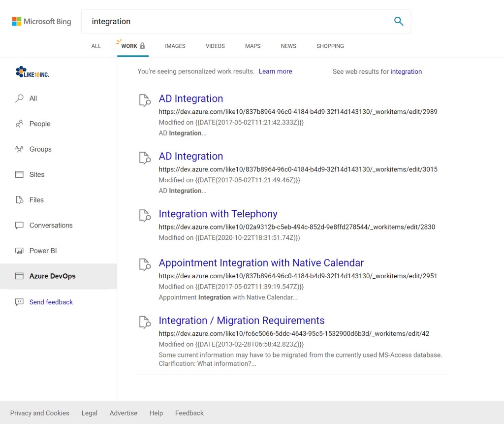The height and width of the screenshot is (424, 504).
Task: Open the Learn more link
Action: pyautogui.click(x=275, y=71)
